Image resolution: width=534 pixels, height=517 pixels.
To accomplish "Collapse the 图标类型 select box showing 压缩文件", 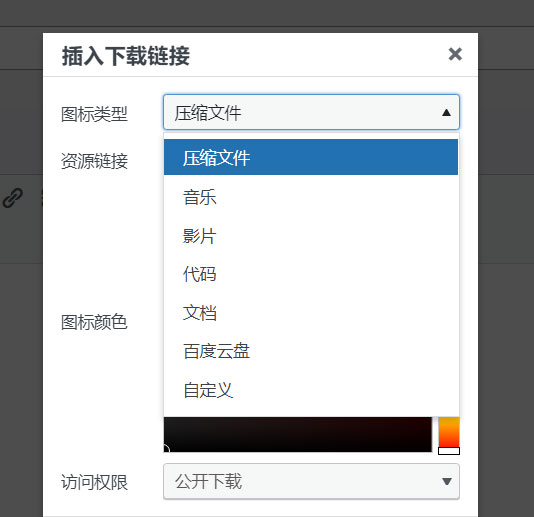I will point(311,112).
